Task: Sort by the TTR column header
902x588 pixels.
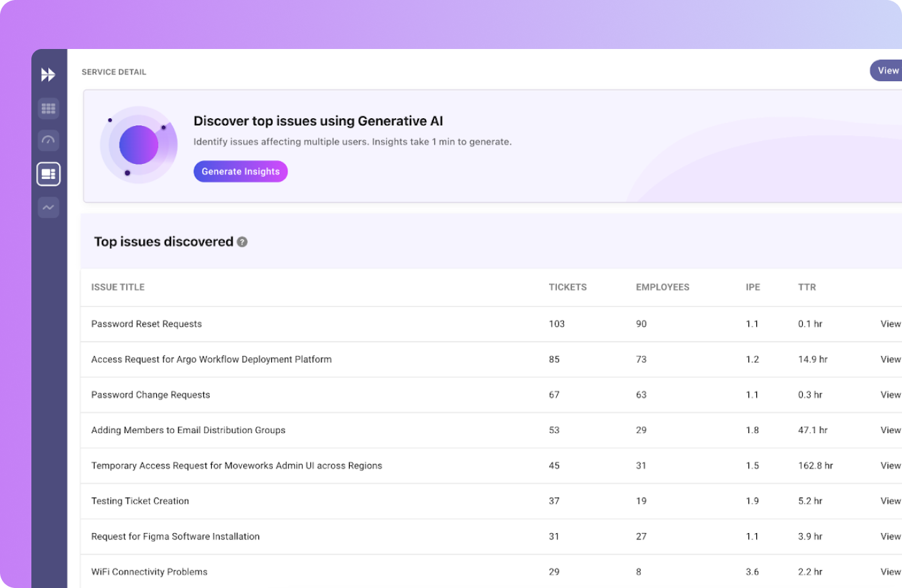Action: pyautogui.click(x=807, y=287)
